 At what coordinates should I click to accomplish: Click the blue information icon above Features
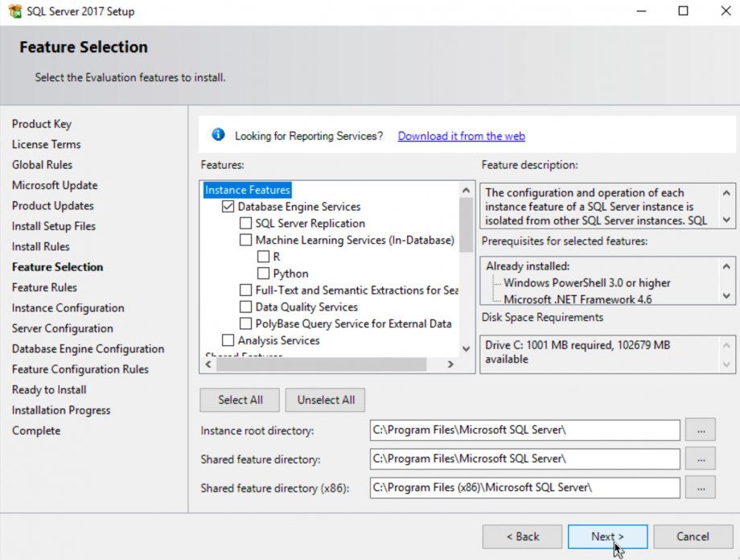pos(217,134)
